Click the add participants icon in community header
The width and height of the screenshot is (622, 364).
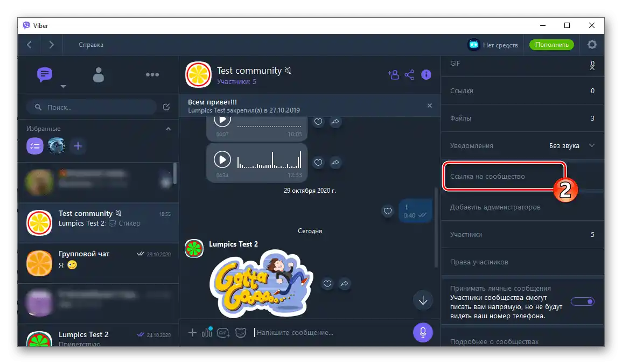coord(393,75)
